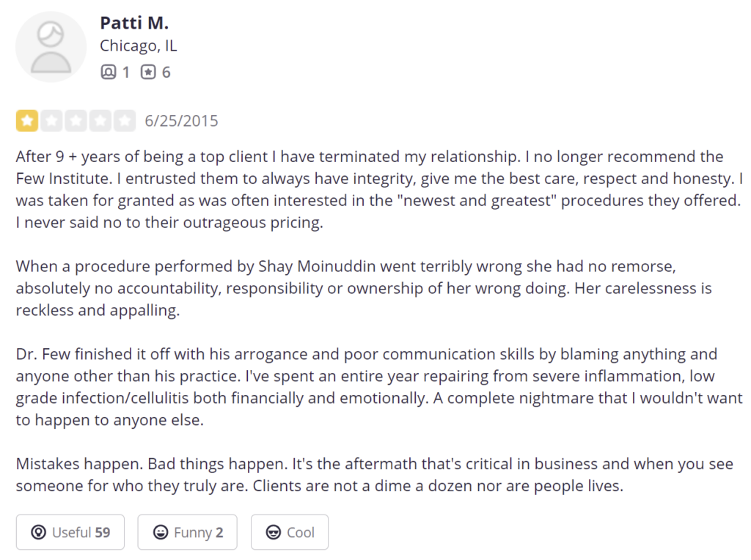
Task: Vote this review as Useful
Action: (70, 532)
